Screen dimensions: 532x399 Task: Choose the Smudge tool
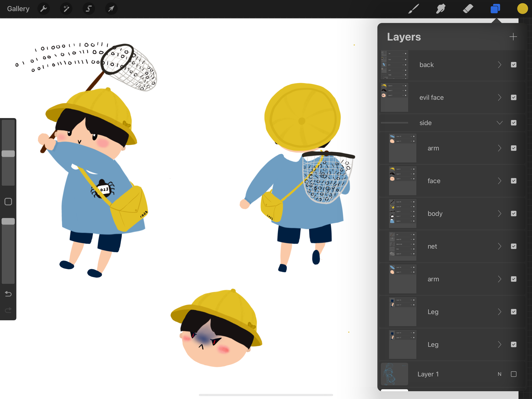pos(441,9)
